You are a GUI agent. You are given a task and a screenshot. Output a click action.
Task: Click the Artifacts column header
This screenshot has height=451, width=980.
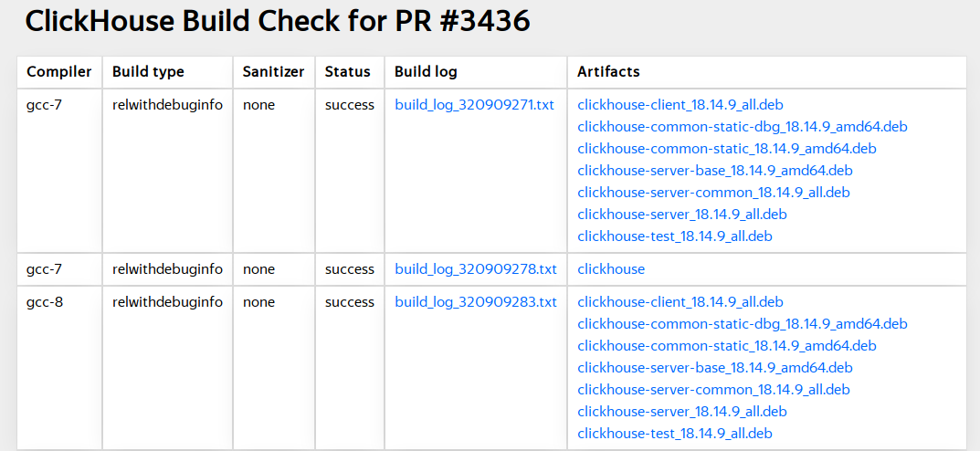(608, 72)
